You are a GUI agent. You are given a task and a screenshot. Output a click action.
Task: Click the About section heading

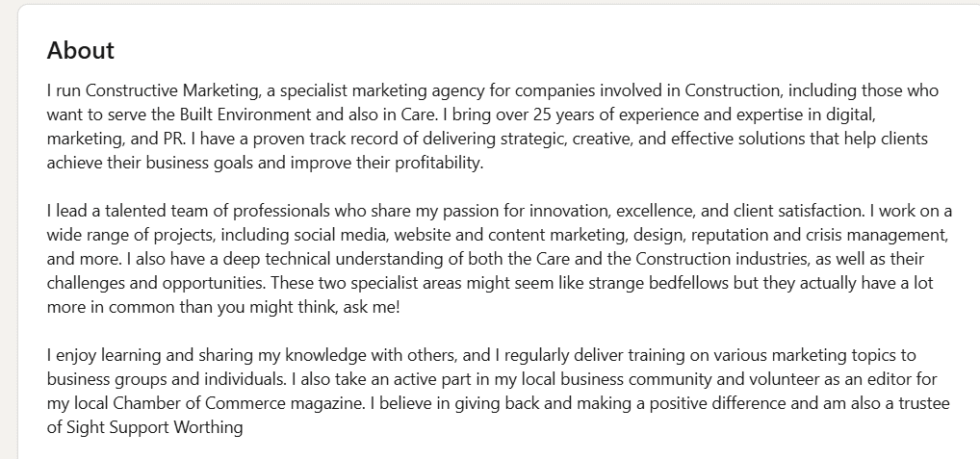click(81, 51)
